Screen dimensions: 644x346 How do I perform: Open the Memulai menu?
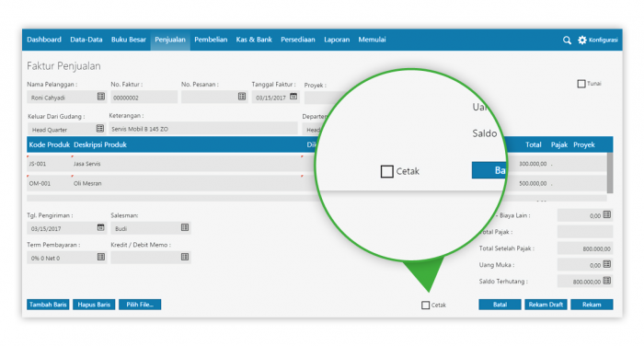pos(372,40)
